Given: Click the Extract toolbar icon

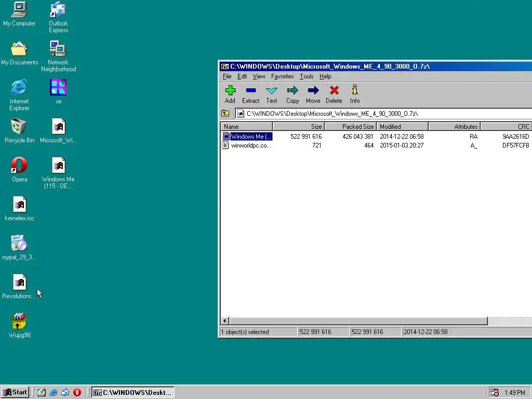Looking at the screenshot, I should (251, 95).
